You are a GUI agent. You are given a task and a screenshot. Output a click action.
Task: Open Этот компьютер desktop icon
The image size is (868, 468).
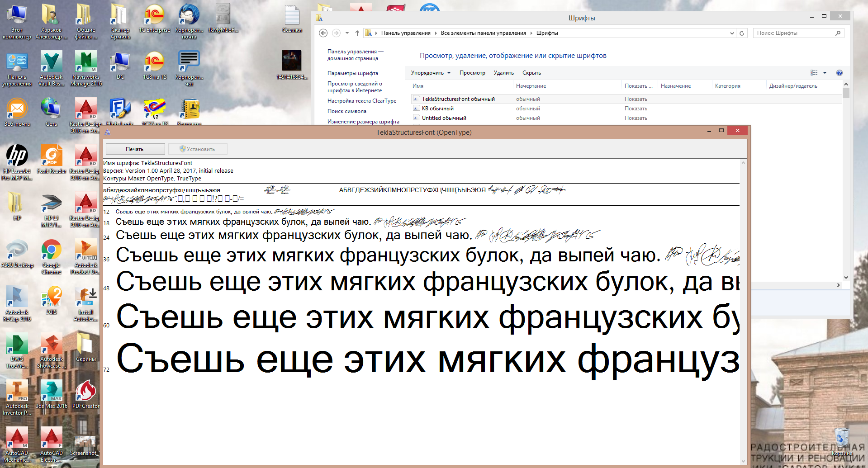[17, 21]
